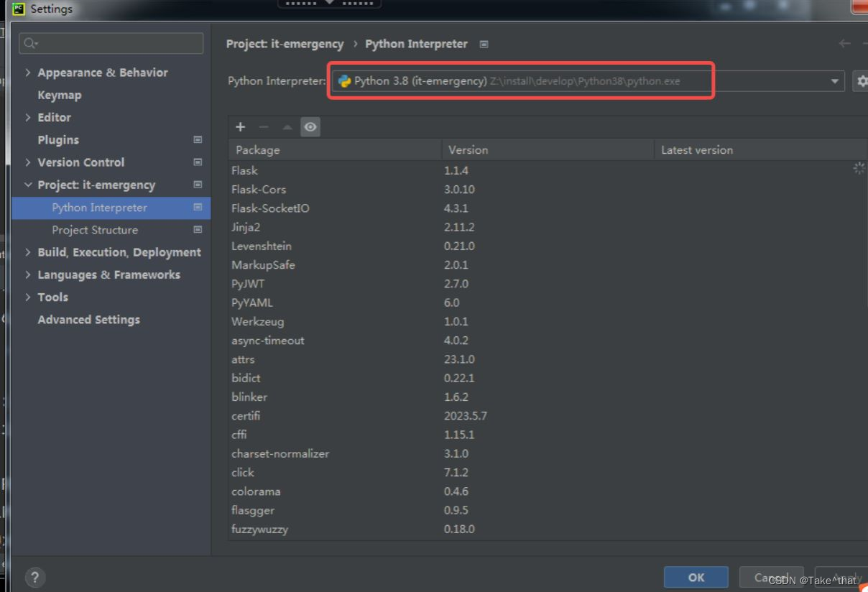Click the project-level icon next to Version Control
Viewport: 868px width, 592px height.
pos(198,162)
